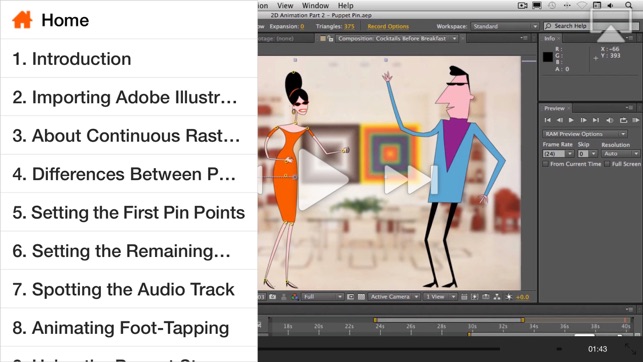
Task: Open the 1 View layout dropdown
Action: pos(440,297)
